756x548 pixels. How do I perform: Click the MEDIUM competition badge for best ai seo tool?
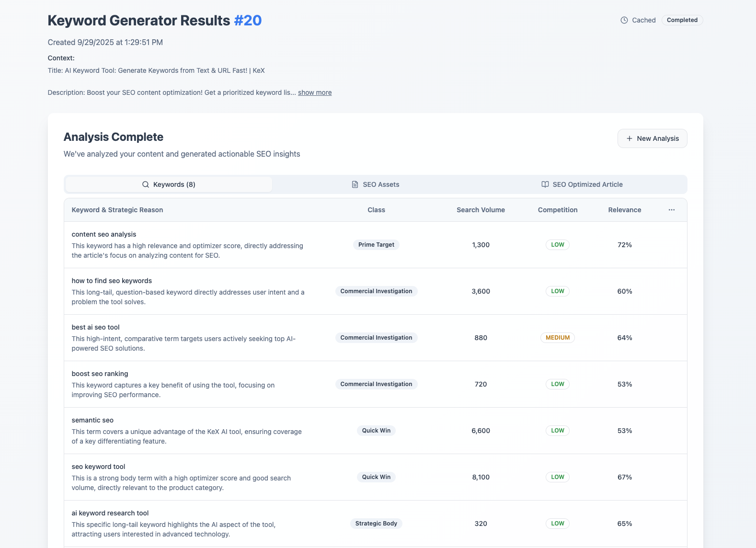[x=557, y=337]
